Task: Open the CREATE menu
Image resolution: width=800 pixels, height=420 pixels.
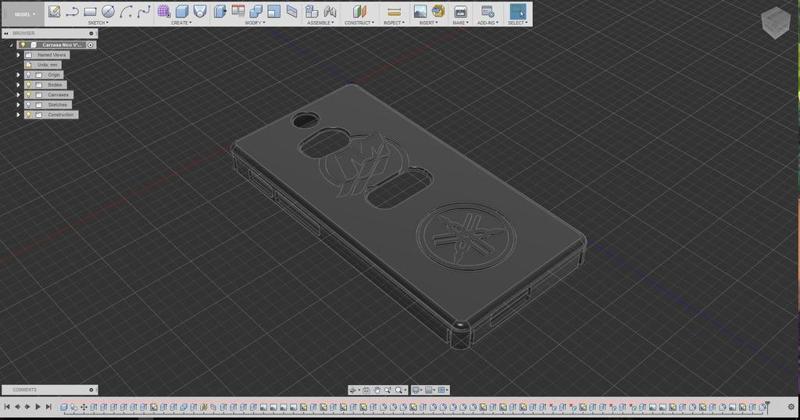Action: pos(182,23)
